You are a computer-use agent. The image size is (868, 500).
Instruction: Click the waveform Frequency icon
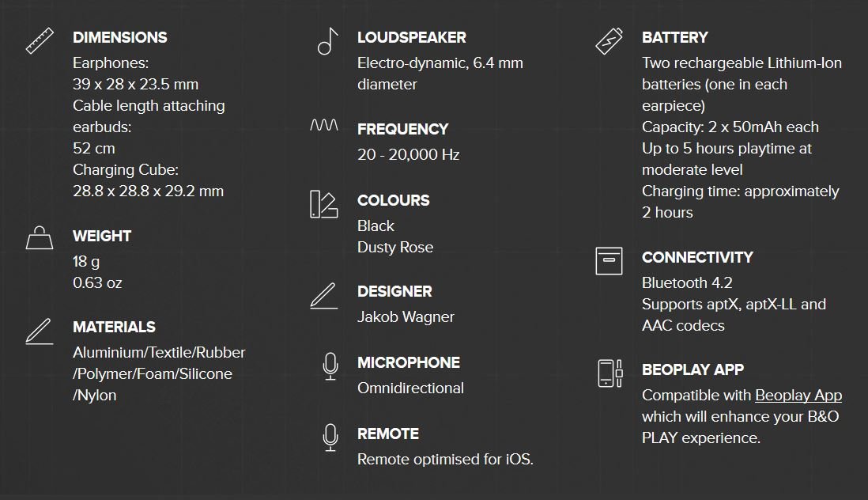[x=324, y=126]
